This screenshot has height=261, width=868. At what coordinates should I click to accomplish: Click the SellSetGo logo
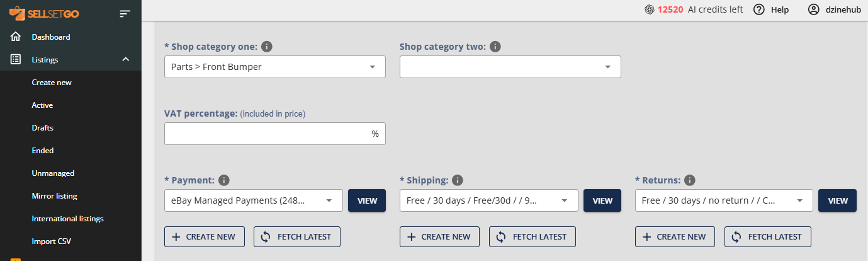(x=43, y=13)
